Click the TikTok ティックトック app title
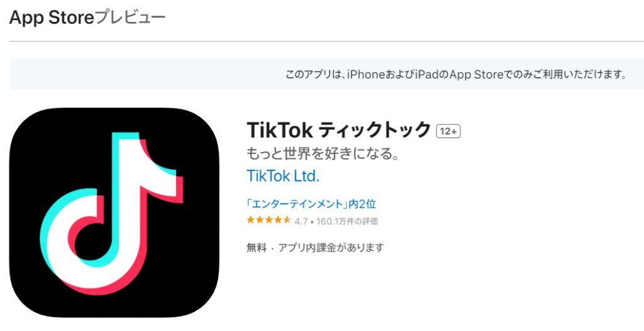Image resolution: width=644 pixels, height=331 pixels. pos(339,131)
